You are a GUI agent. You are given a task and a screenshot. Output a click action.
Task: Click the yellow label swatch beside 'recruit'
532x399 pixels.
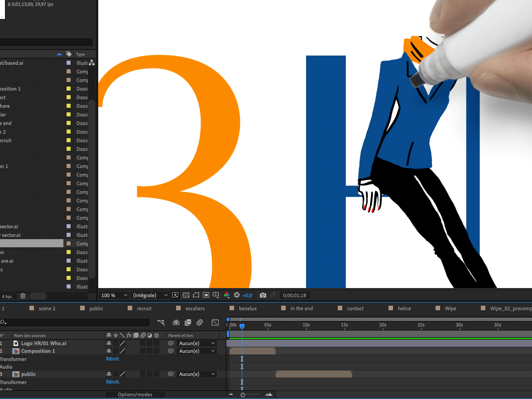coord(69,140)
